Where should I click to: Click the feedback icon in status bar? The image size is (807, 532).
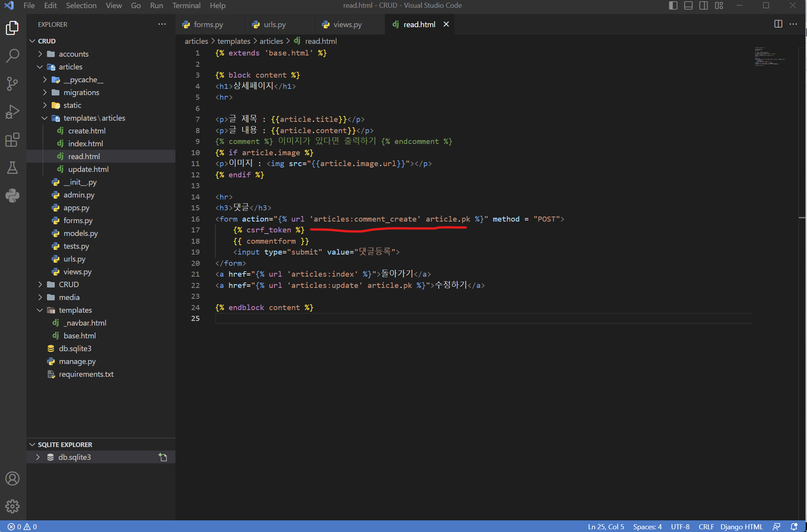click(776, 527)
